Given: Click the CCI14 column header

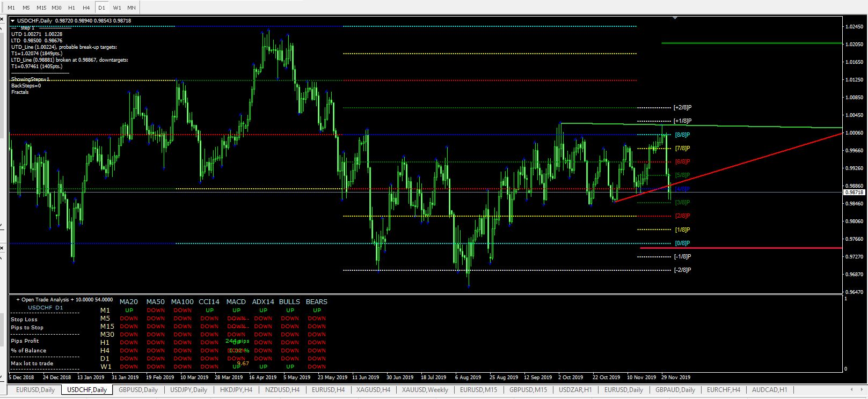Looking at the screenshot, I should [x=209, y=302].
